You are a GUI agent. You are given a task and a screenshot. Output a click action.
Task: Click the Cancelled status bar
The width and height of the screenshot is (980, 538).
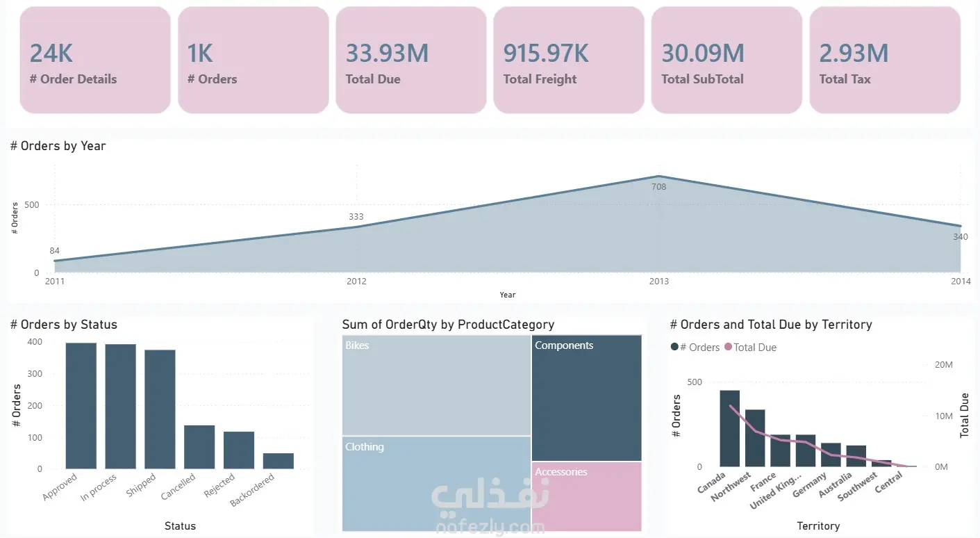tap(199, 446)
